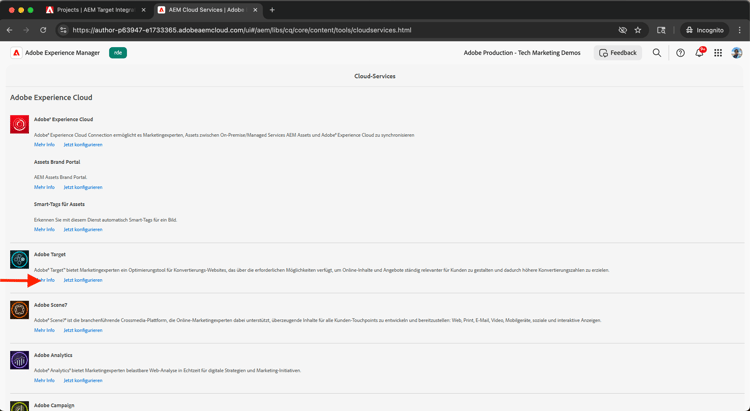750x411 pixels.
Task: Click the Adobe Experience Manager logo icon
Action: coord(16,53)
